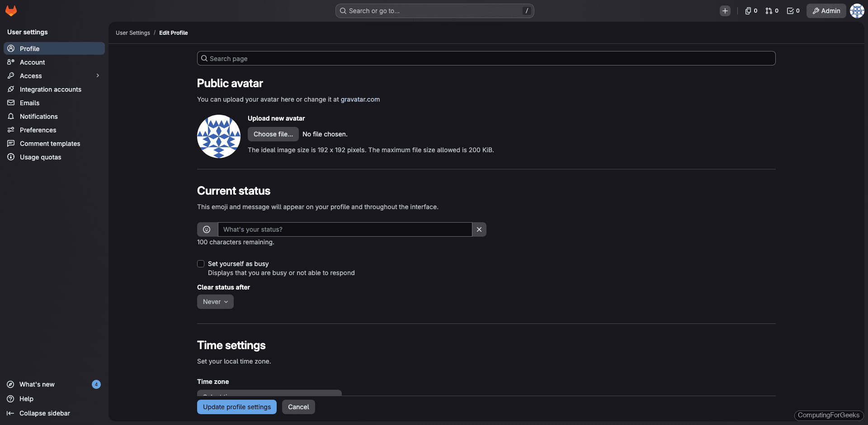Open Comment templates settings
This screenshot has height=425, width=868.
(x=50, y=143)
